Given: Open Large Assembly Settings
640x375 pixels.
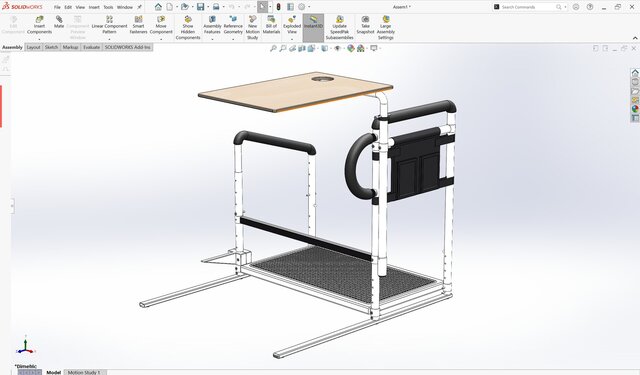Looking at the screenshot, I should click(x=386, y=27).
